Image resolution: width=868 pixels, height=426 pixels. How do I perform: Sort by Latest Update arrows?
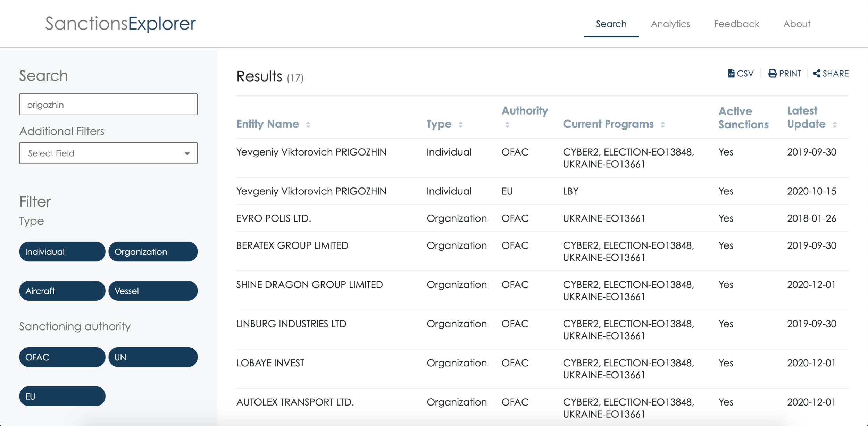(x=835, y=125)
